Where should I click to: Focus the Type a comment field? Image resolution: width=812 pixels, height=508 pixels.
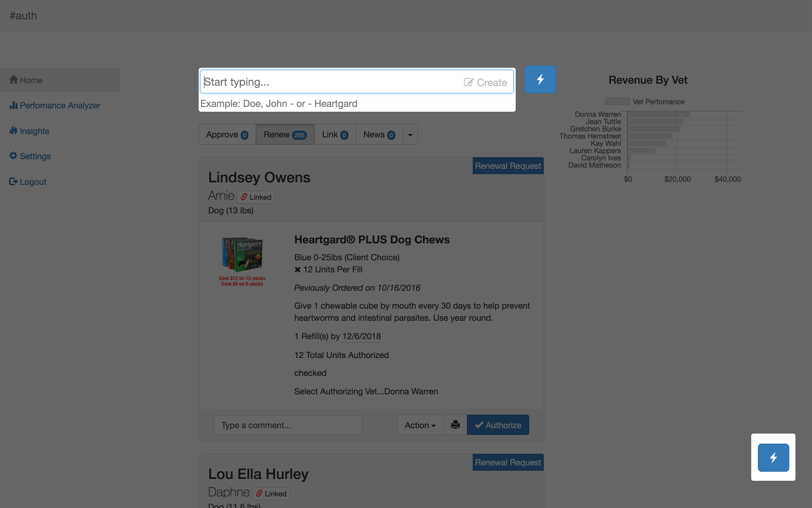(288, 425)
